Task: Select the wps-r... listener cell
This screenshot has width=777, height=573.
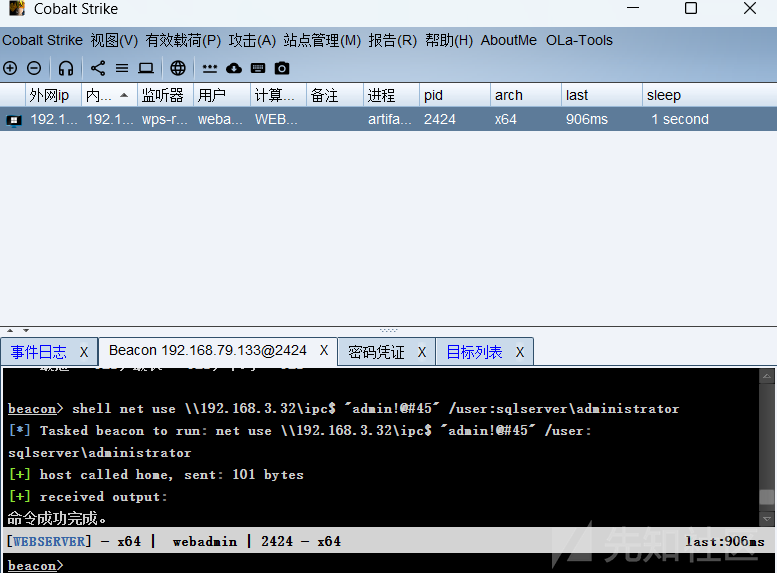Action: 165,119
